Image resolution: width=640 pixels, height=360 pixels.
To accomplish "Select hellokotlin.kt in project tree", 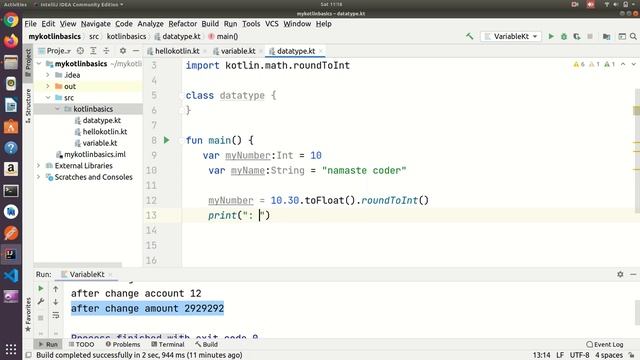I will 105,132.
